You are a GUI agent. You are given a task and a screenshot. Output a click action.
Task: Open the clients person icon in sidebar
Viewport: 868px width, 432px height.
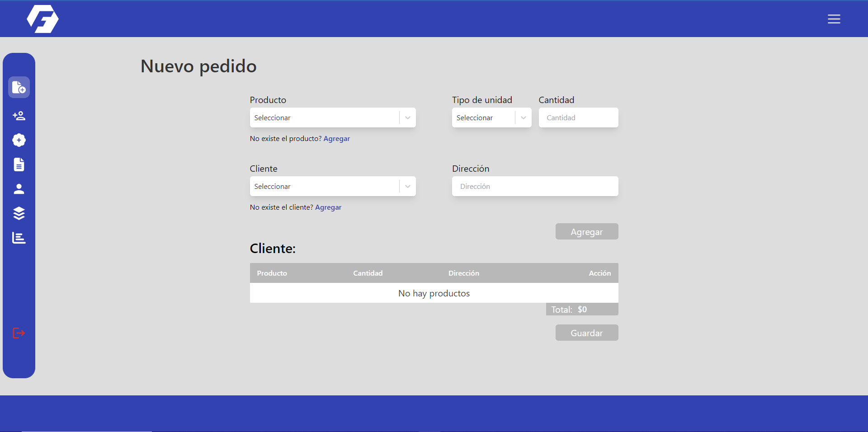click(x=19, y=189)
